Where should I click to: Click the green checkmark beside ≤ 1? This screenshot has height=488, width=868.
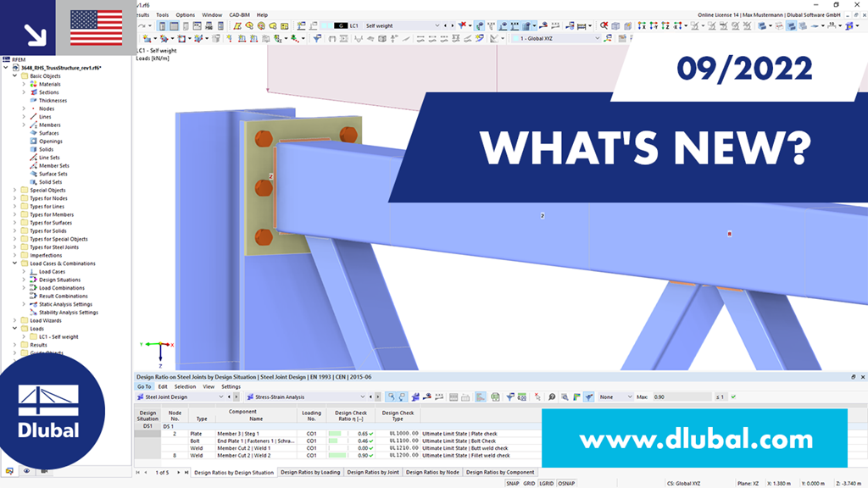[x=733, y=396]
